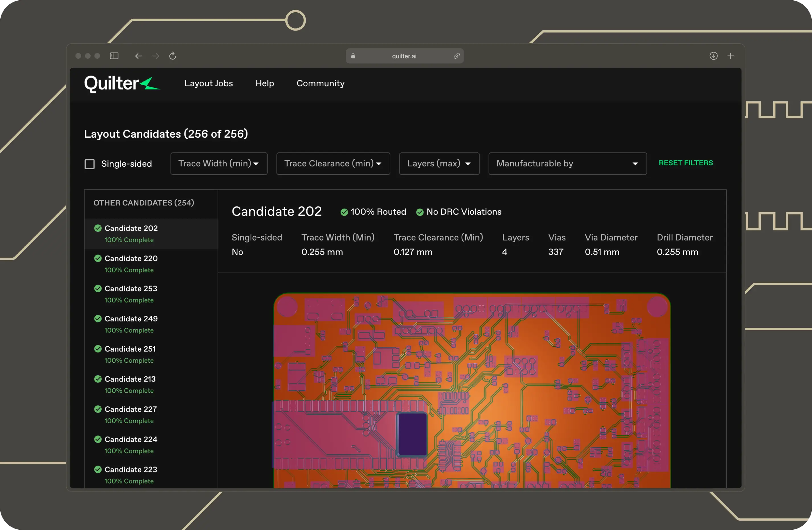The height and width of the screenshot is (530, 812).
Task: Open the Layers (max) dropdown
Action: (439, 164)
